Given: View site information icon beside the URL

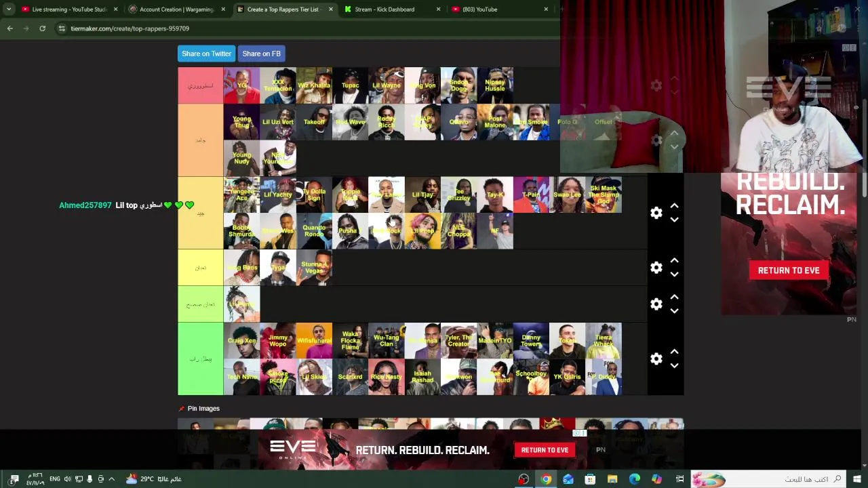Looking at the screenshot, I should 62,28.
